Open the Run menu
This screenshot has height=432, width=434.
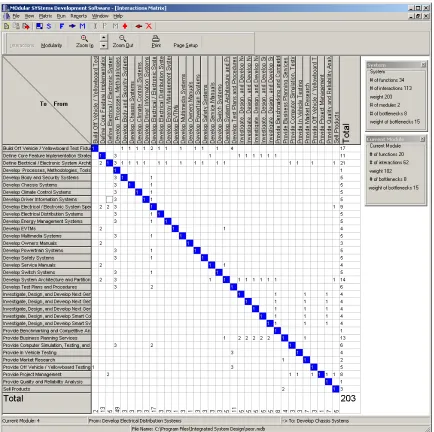(61, 16)
